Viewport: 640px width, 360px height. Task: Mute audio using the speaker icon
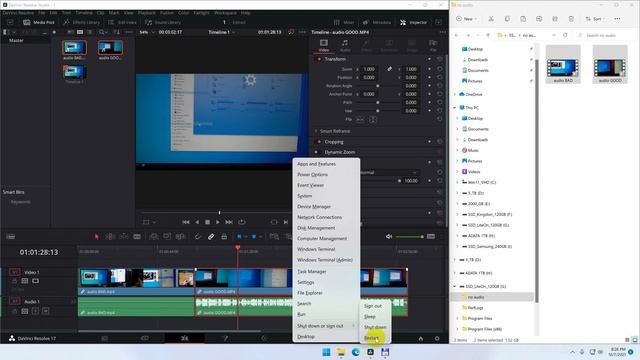tap(389, 236)
